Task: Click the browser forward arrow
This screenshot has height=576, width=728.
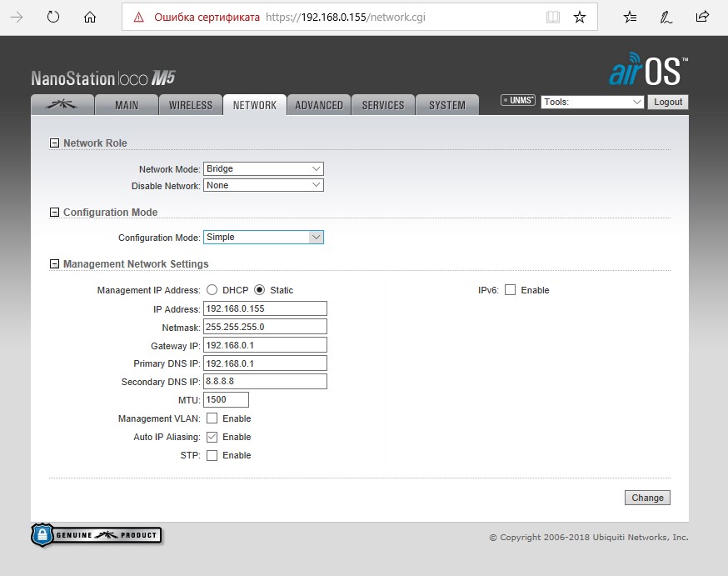Action: (x=17, y=18)
